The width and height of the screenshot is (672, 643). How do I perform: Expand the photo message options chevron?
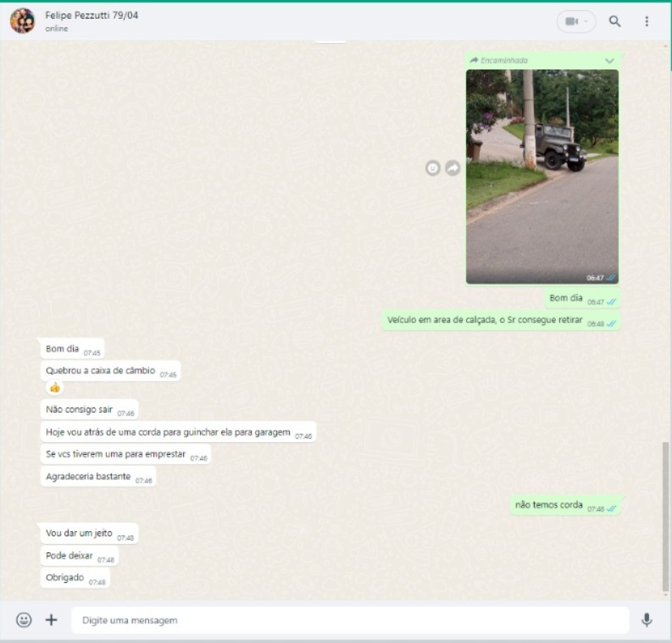pos(608,61)
